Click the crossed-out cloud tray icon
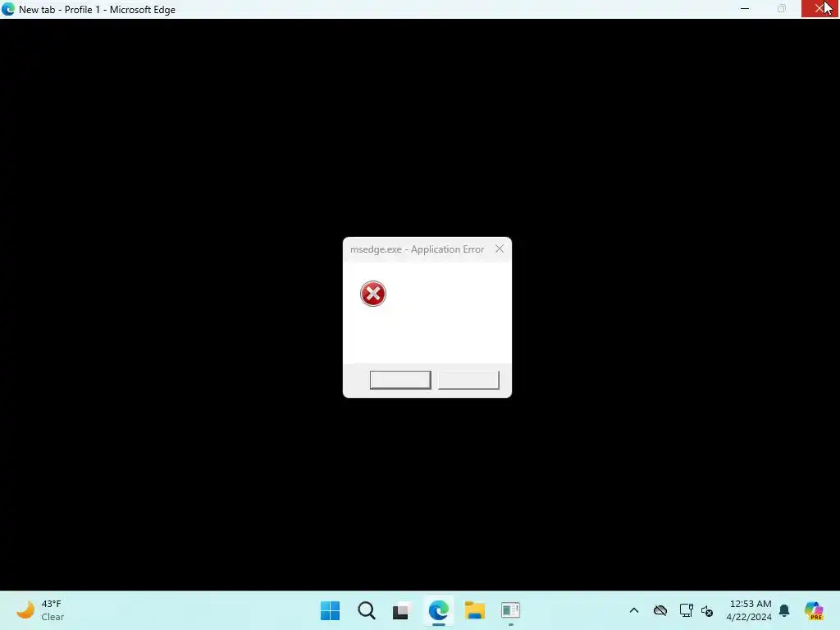The height and width of the screenshot is (630, 840). [x=660, y=610]
